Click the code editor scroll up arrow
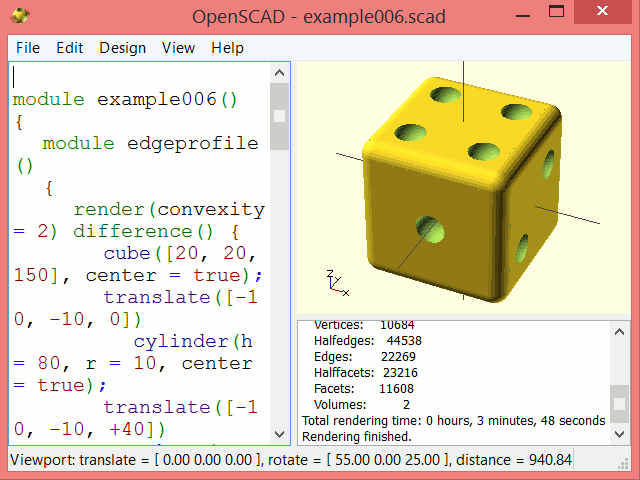 [280, 73]
